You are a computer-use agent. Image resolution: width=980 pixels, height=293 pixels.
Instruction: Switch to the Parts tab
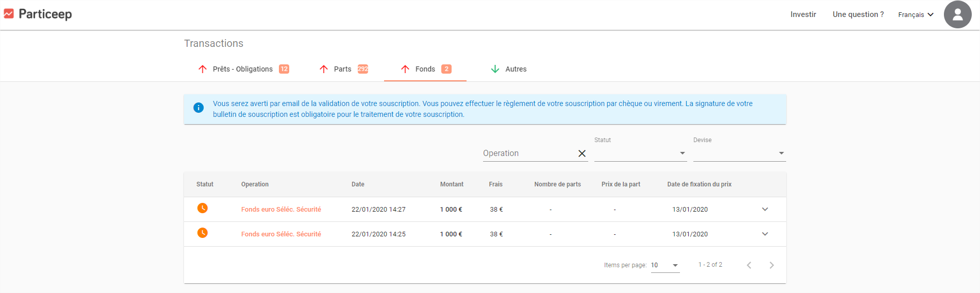(x=343, y=69)
